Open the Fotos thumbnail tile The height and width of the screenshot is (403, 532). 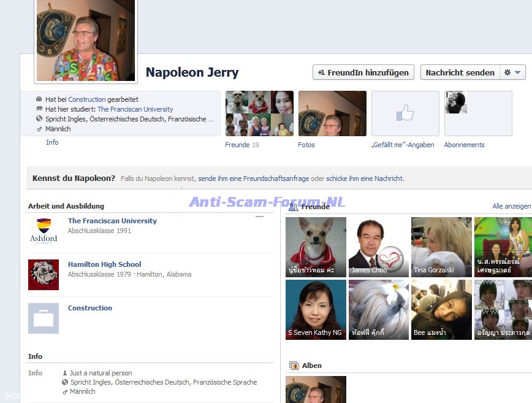(332, 113)
